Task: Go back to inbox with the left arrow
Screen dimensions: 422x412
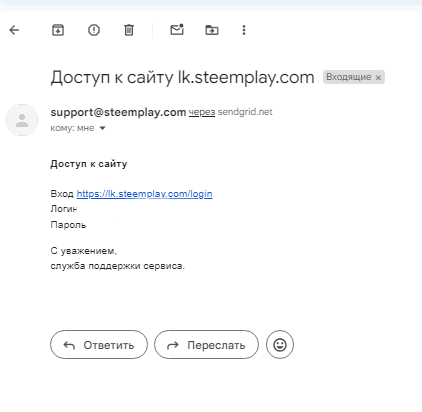Action: coord(14,30)
